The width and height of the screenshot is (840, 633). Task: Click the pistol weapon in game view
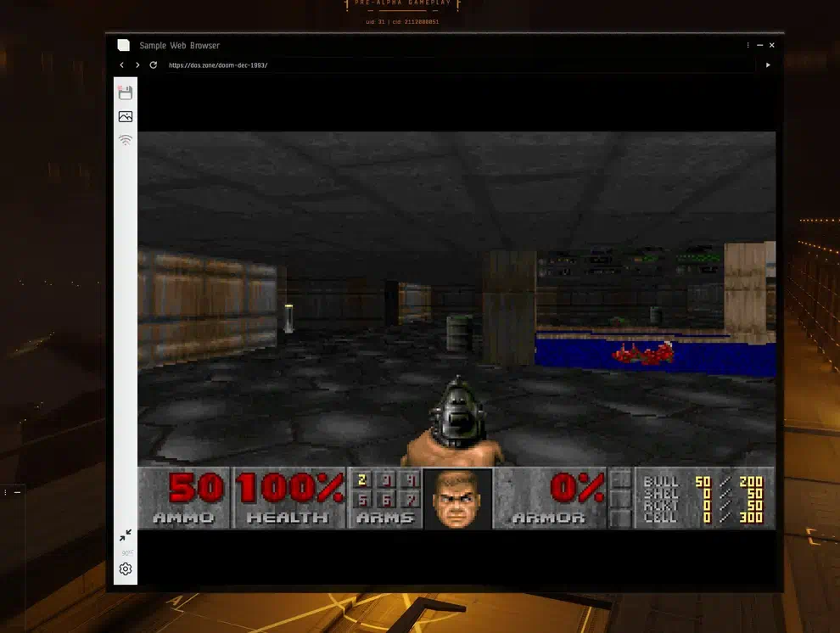pos(457,412)
